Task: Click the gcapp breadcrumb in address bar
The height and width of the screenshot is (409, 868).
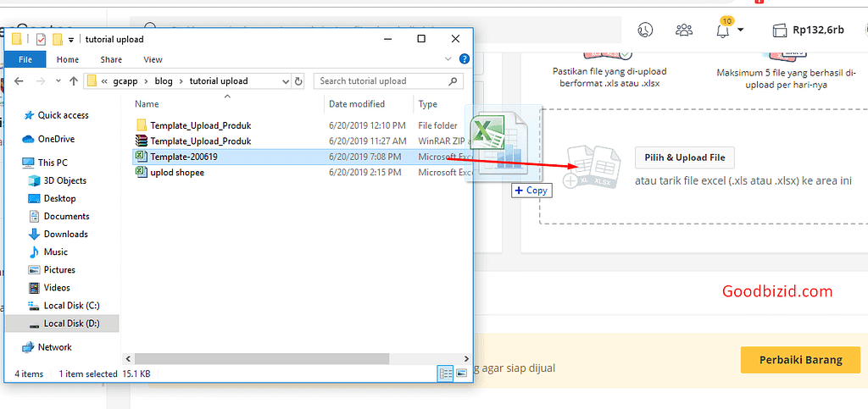Action: (x=125, y=81)
